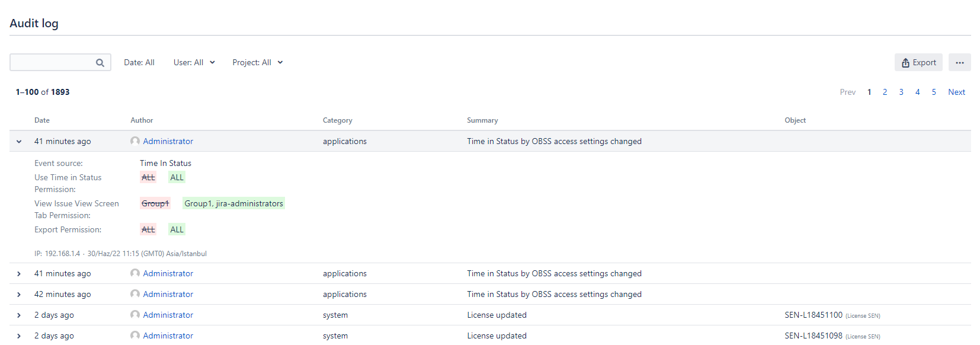Expand the first 2 days ago entry

(x=19, y=315)
